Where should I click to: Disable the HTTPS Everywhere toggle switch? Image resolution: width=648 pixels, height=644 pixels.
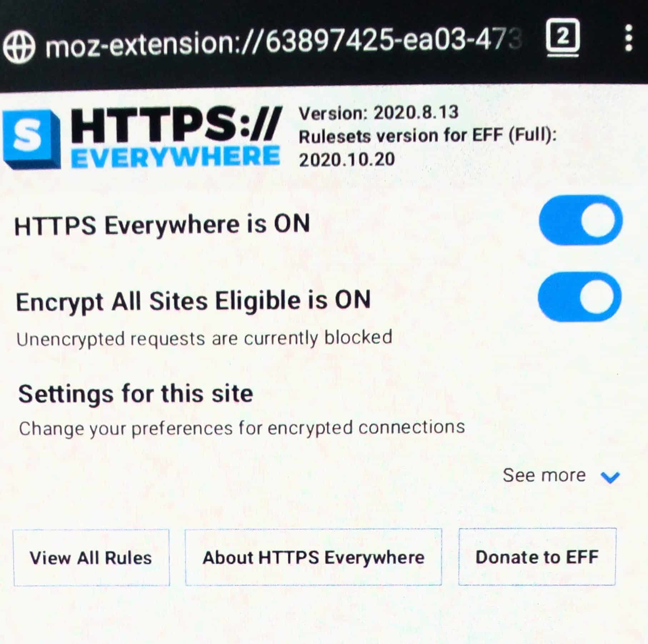[581, 220]
